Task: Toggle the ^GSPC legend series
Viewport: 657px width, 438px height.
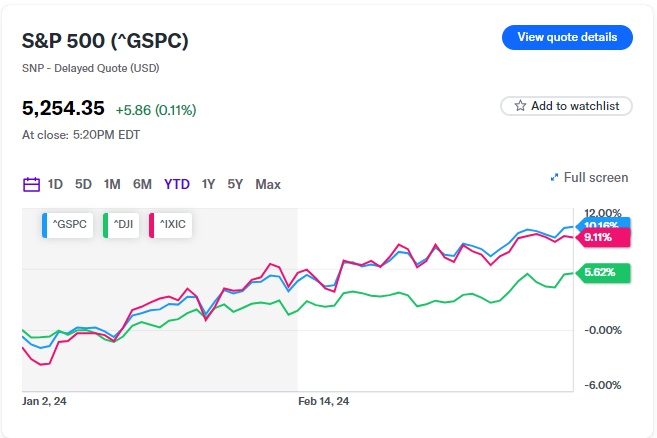Action: [68, 226]
